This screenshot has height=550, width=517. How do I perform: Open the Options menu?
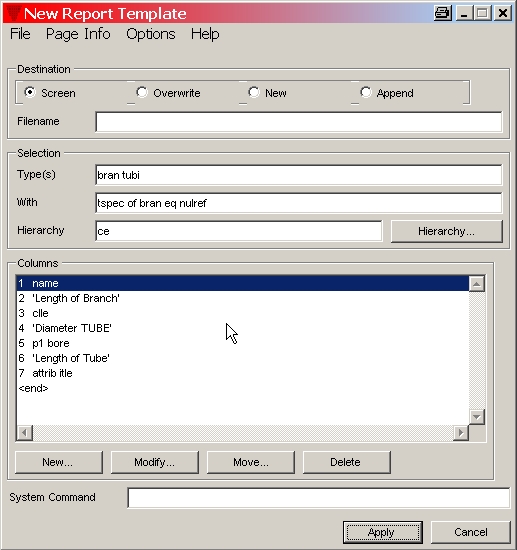click(151, 34)
